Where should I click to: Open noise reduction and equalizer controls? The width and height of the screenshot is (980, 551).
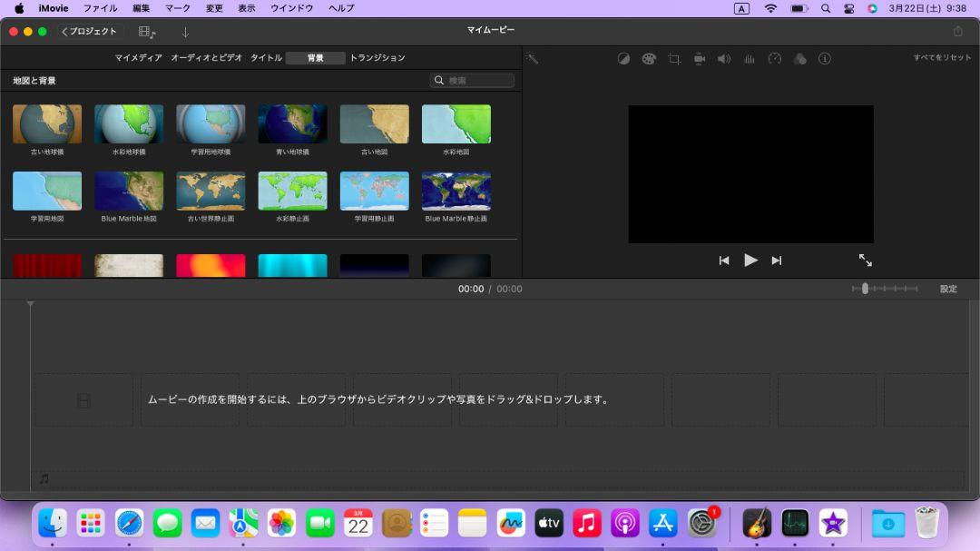(750, 59)
